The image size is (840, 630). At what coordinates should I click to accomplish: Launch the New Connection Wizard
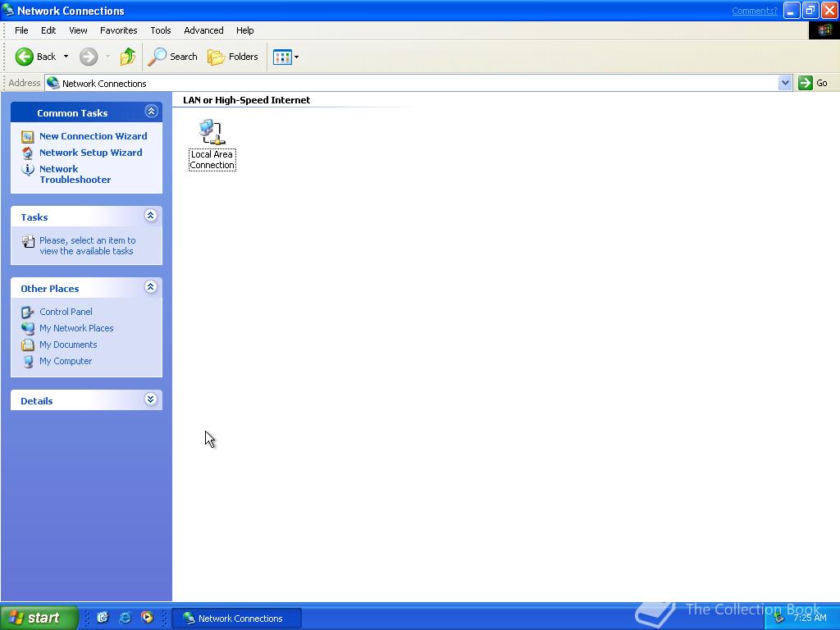tap(94, 136)
